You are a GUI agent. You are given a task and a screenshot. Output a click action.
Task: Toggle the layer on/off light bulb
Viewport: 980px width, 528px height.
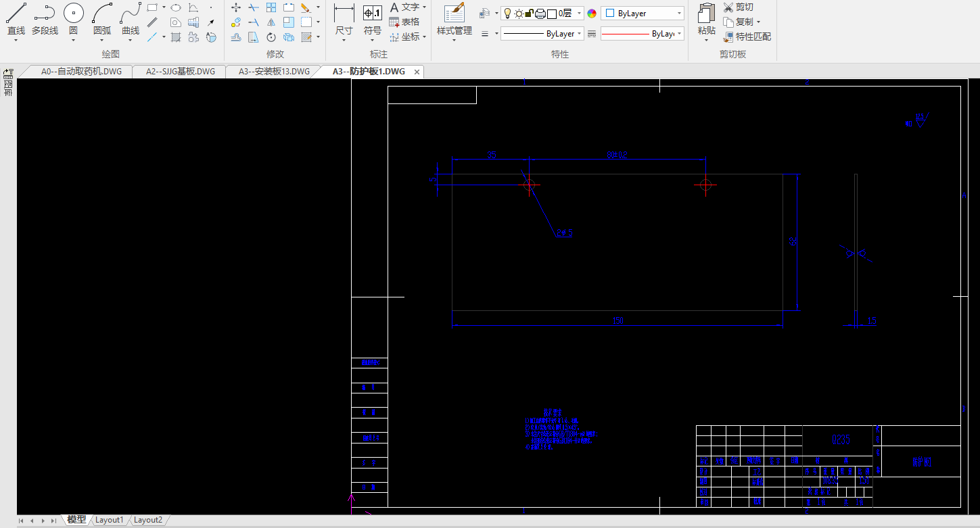508,13
